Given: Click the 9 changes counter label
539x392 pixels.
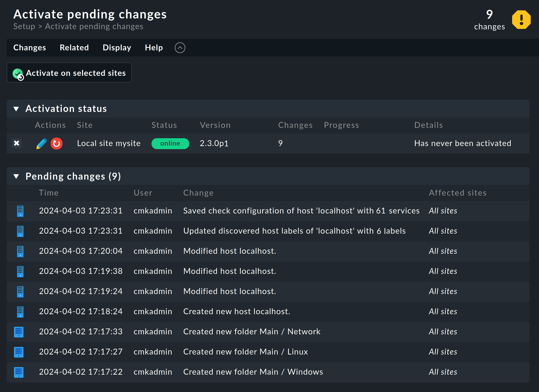Looking at the screenshot, I should coord(489,20).
